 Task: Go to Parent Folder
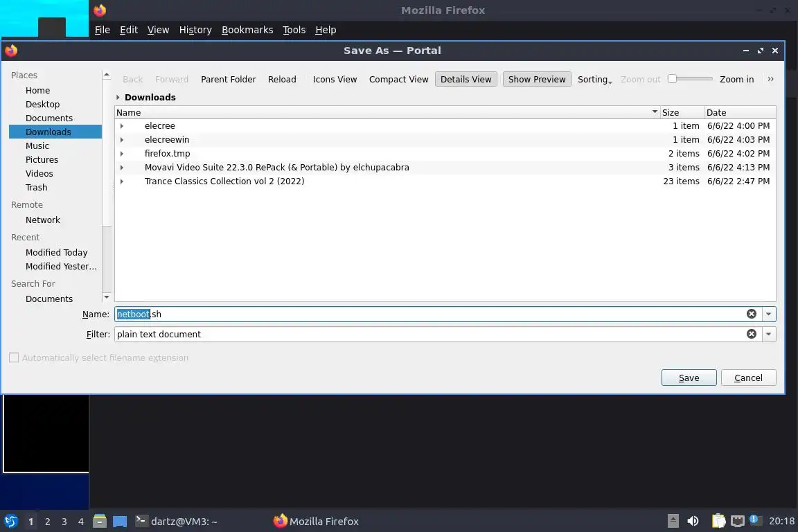(x=228, y=80)
